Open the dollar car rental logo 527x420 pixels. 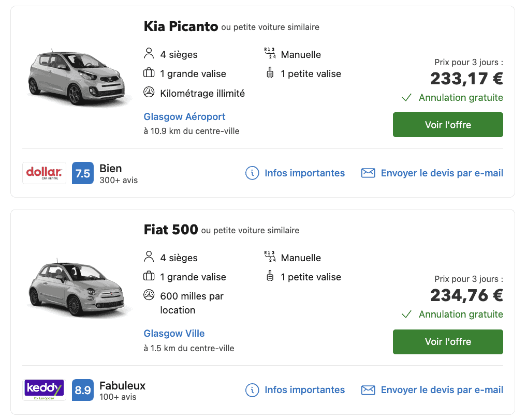(44, 173)
